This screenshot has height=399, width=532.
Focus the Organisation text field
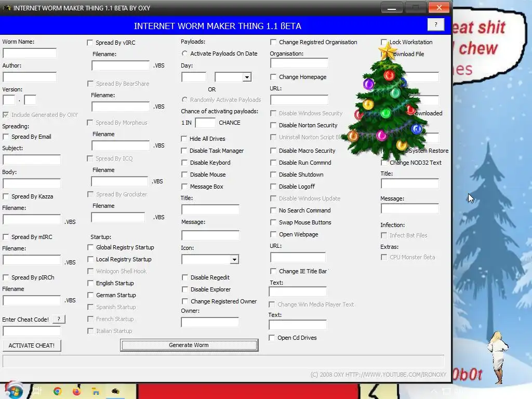[x=299, y=63]
